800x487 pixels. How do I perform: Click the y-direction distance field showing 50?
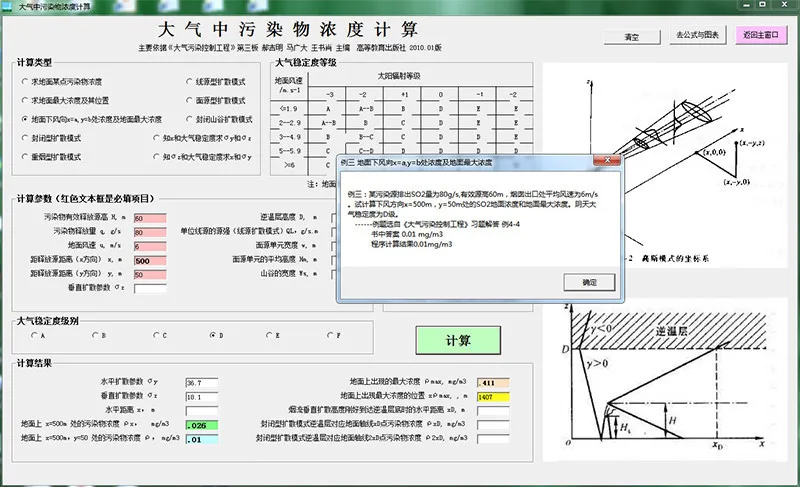click(x=150, y=274)
